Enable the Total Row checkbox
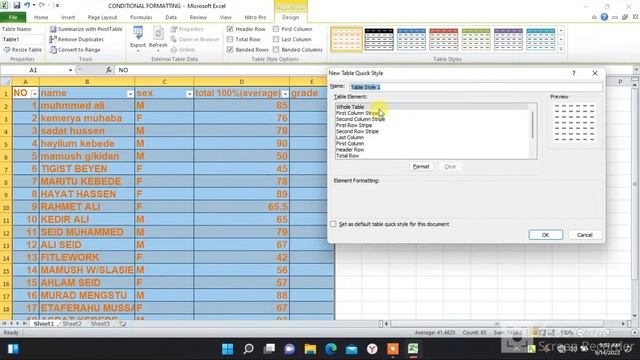Screen dimensions: 640x360 coord(230,39)
